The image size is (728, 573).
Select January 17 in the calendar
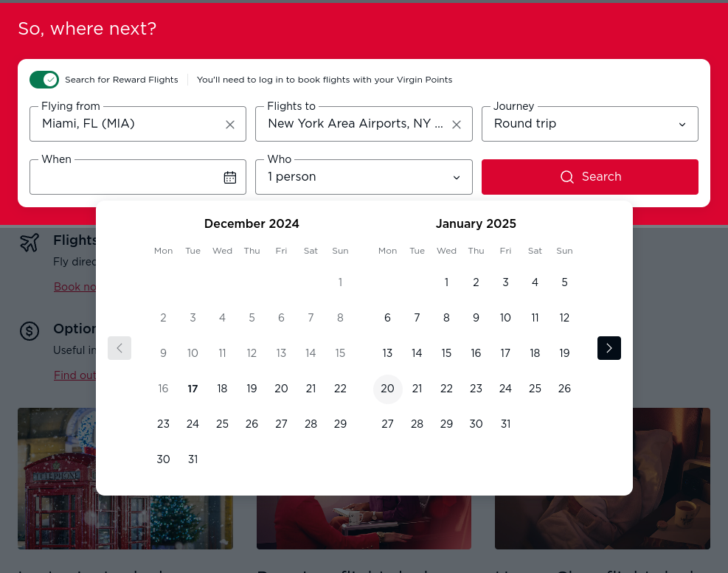point(505,353)
